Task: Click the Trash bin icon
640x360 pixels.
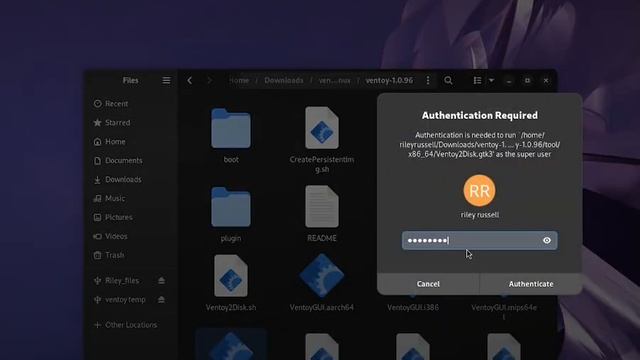Action: coord(98,255)
